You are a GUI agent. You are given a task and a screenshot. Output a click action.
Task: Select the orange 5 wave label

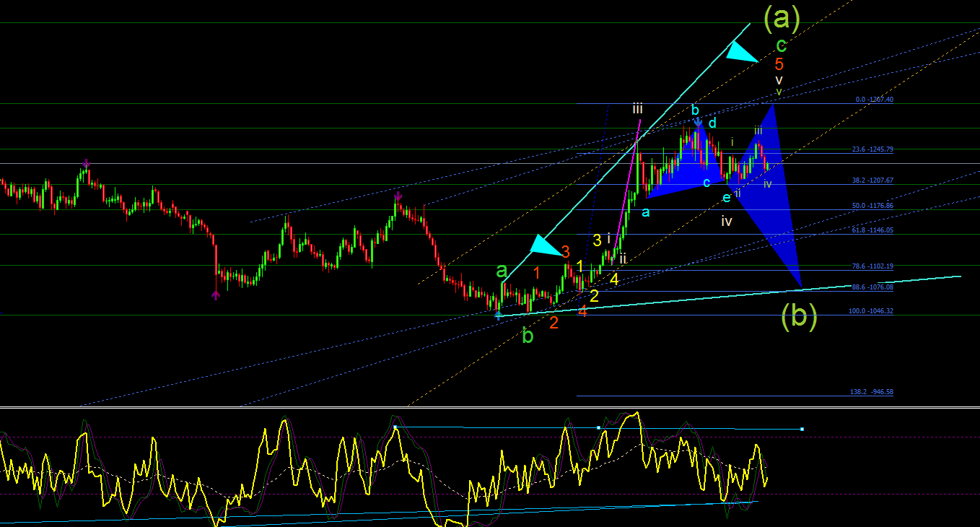pos(779,64)
